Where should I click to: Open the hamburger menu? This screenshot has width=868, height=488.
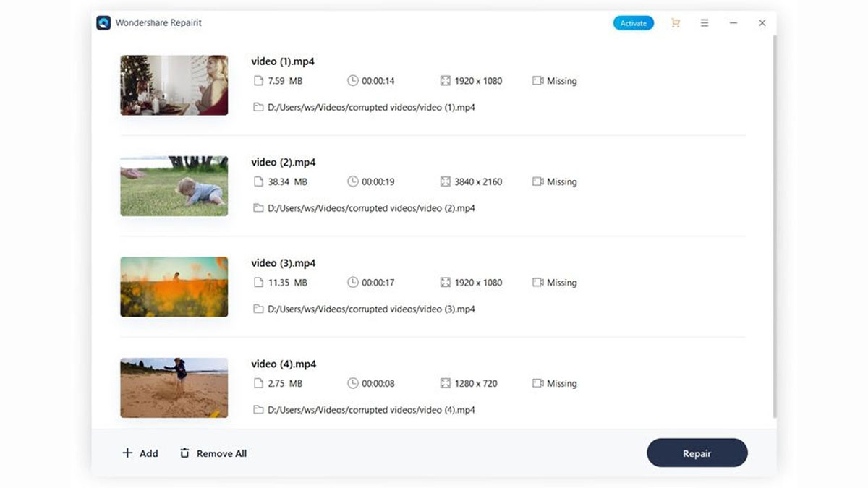705,23
